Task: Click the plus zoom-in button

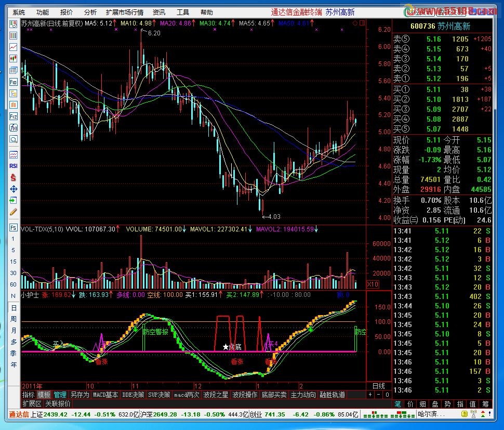Action: pyautogui.click(x=370, y=394)
